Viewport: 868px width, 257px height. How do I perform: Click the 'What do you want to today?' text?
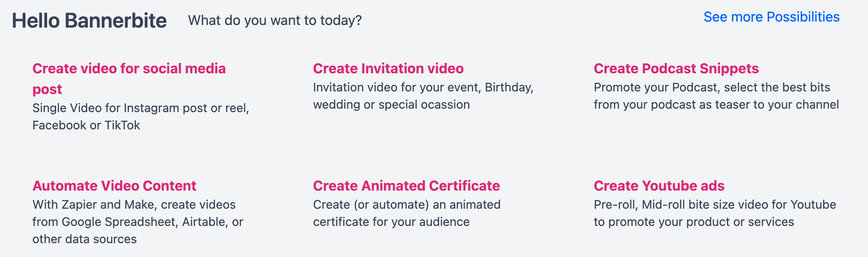(275, 20)
